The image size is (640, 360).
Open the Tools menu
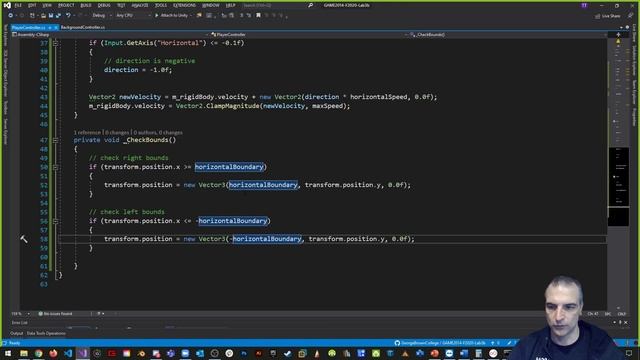point(161,5)
